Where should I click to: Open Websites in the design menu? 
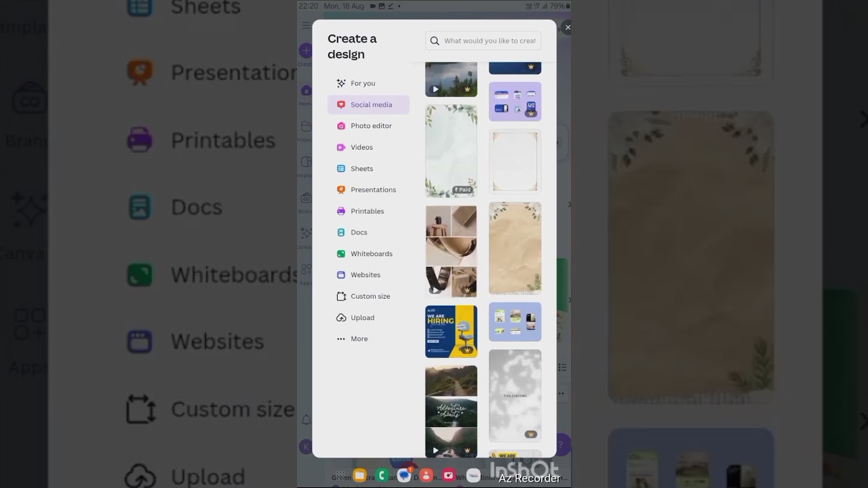point(365,275)
